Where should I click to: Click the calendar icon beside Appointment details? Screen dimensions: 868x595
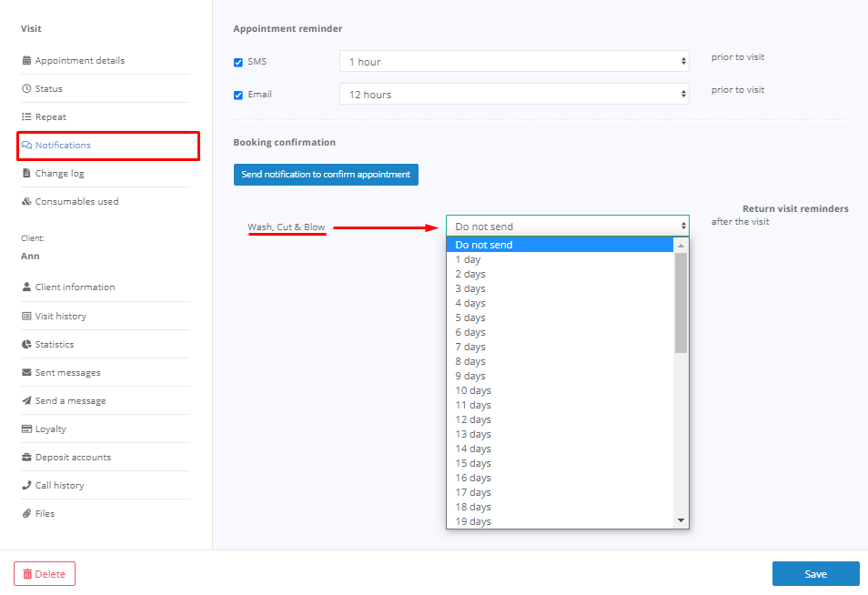click(x=26, y=61)
